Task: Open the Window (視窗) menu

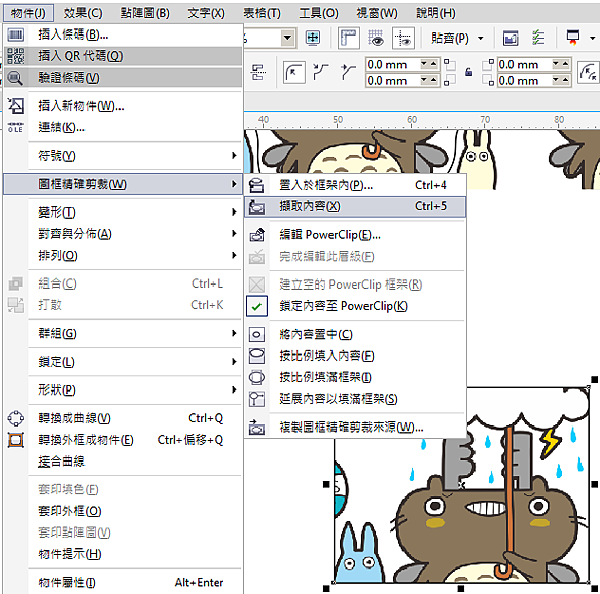Action: point(377,13)
